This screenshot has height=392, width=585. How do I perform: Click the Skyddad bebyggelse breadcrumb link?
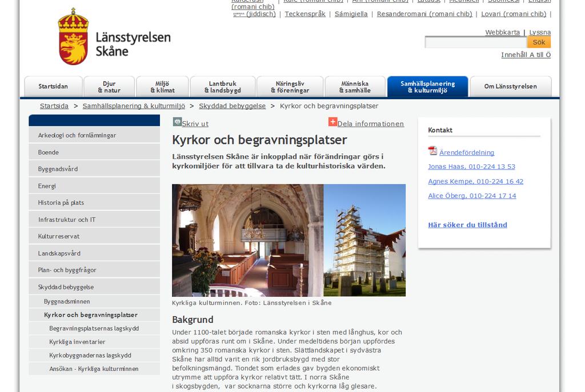click(233, 106)
